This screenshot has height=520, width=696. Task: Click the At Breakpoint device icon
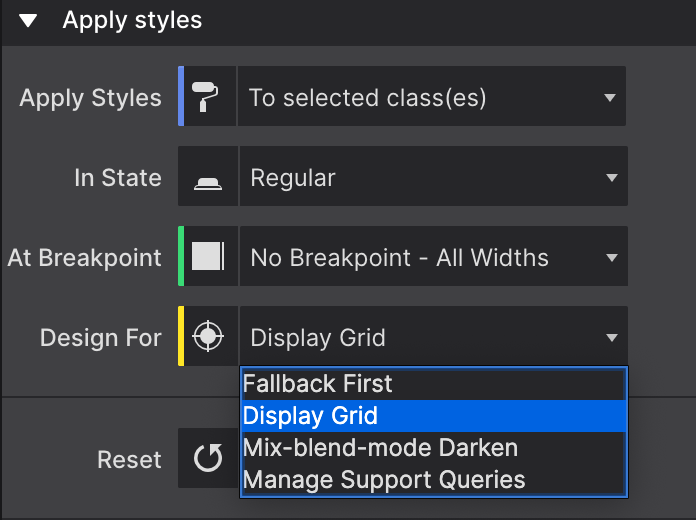pyautogui.click(x=208, y=256)
